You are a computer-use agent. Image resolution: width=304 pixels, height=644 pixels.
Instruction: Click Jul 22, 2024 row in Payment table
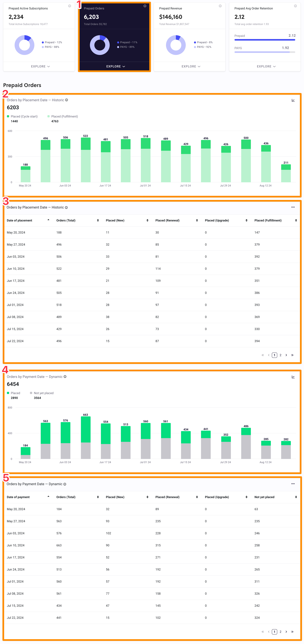(152, 618)
